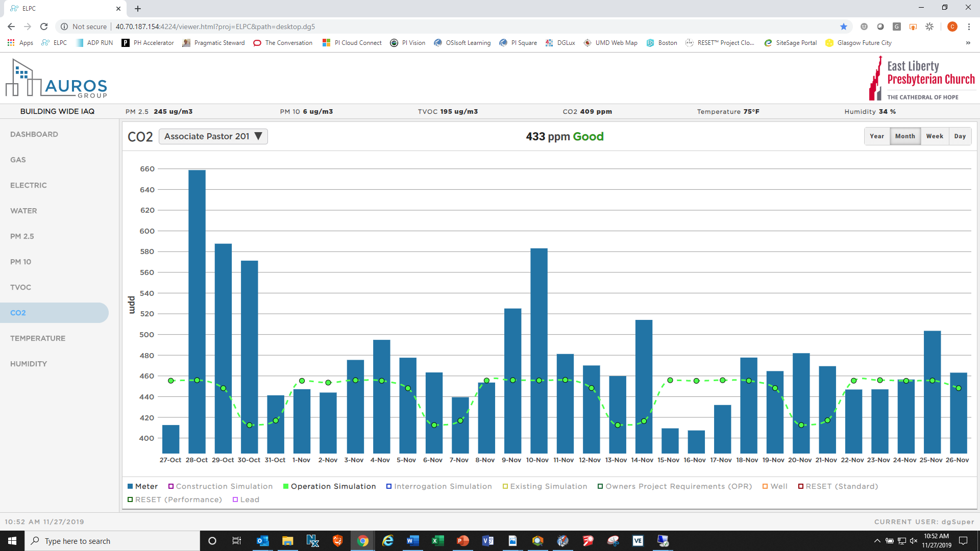980x551 pixels.
Task: Toggle the Meter series in the legend
Action: (143, 486)
